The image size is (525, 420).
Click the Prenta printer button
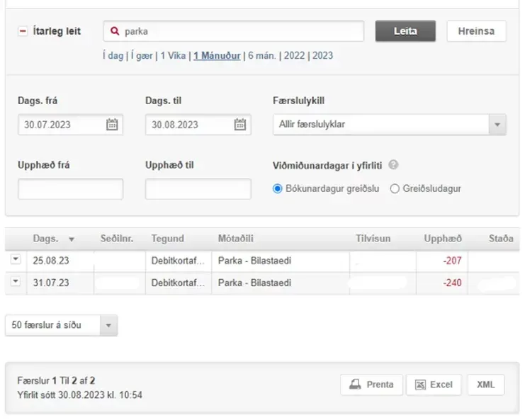(x=372, y=385)
